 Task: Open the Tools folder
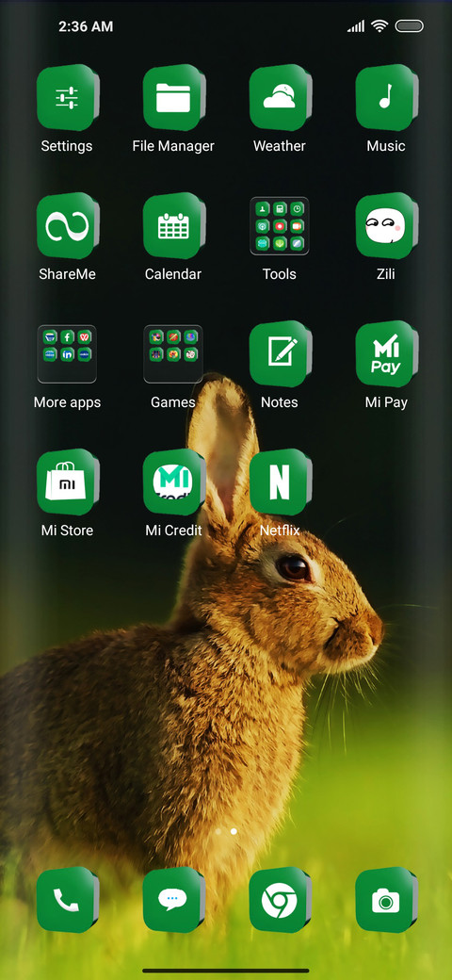pos(280,225)
